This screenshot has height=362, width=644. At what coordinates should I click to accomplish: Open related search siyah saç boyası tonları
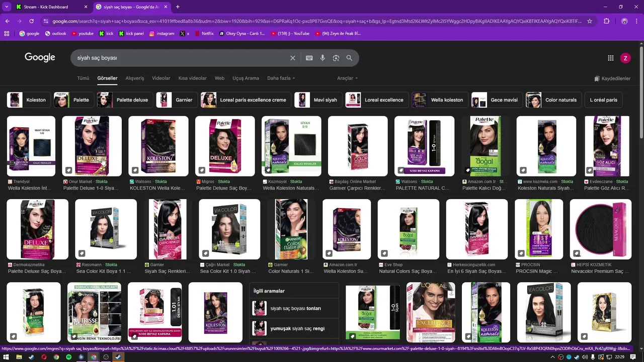(294, 308)
